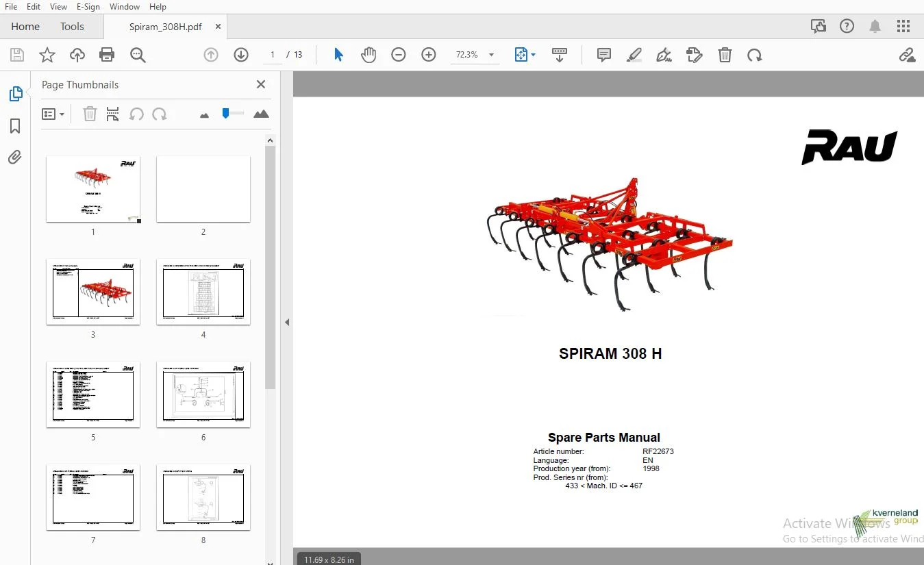Upload file to cloud icon
The height and width of the screenshot is (565, 924).
77,55
